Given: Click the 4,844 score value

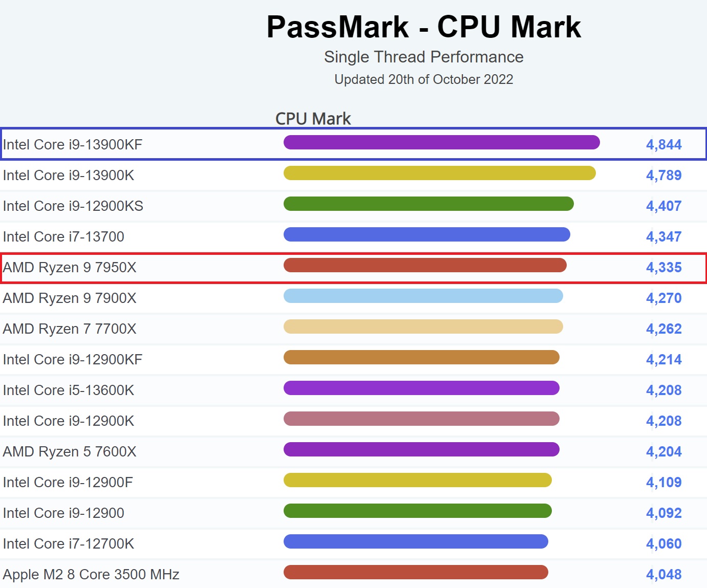Looking at the screenshot, I should point(663,145).
